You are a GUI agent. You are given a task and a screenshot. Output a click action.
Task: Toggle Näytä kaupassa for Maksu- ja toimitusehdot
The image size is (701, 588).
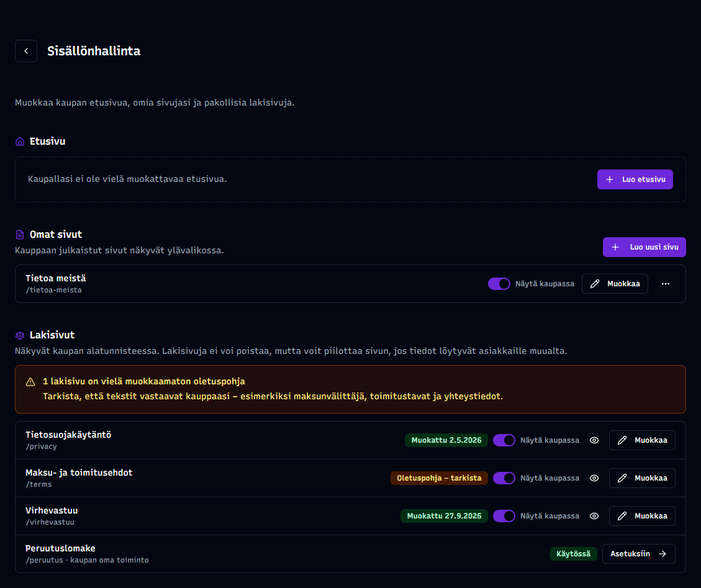coord(504,479)
